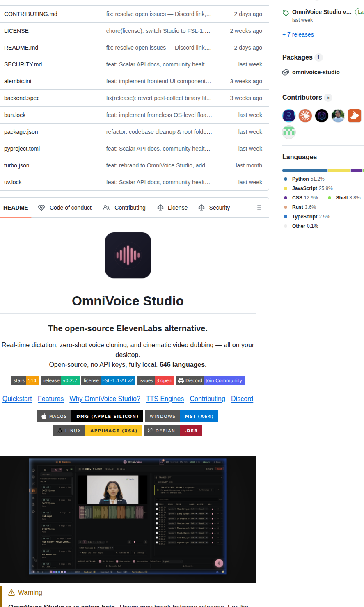Open the green pixel pattern contributor avatar
This screenshot has width=364, height=607.
pos(289,132)
